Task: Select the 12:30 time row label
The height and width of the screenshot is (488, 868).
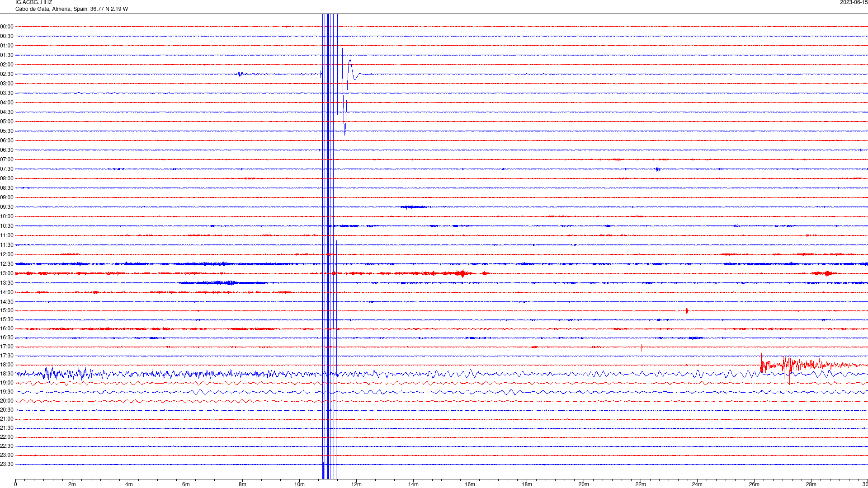Action: point(7,264)
